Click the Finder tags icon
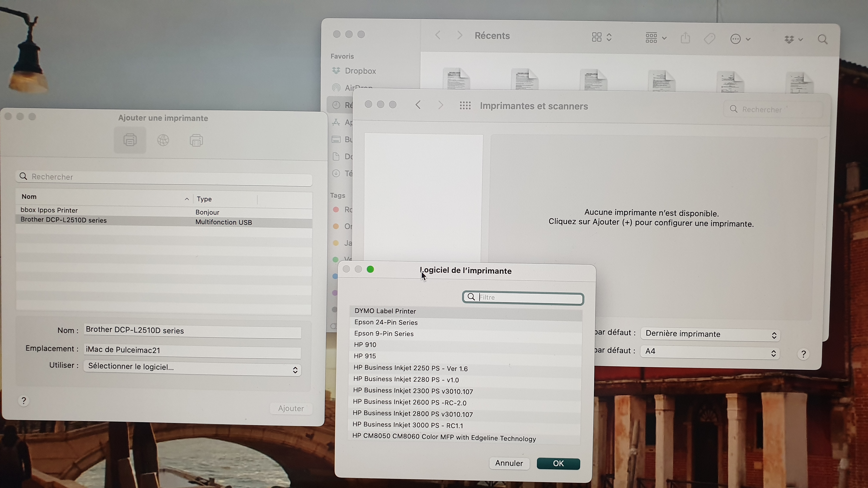Screen dimensions: 868x488 tap(709, 39)
